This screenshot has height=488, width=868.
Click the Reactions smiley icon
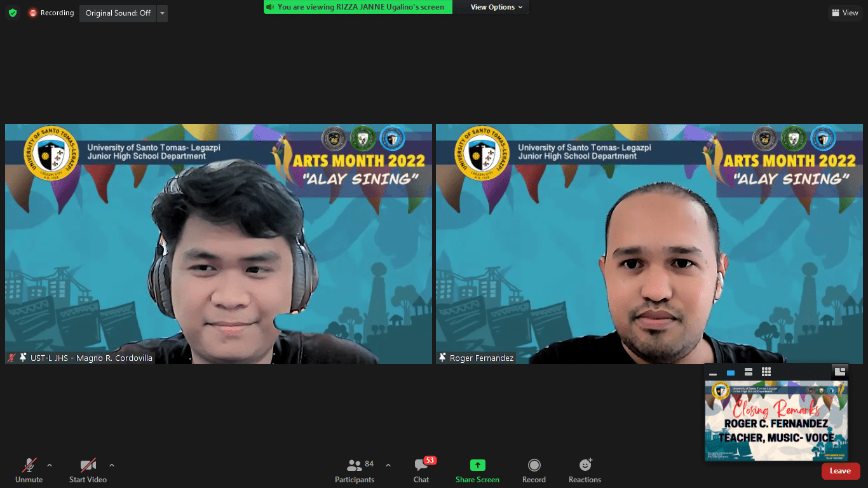point(585,466)
